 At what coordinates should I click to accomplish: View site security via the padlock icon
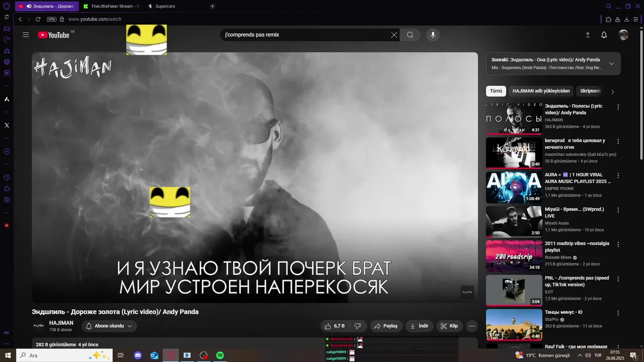(x=62, y=19)
